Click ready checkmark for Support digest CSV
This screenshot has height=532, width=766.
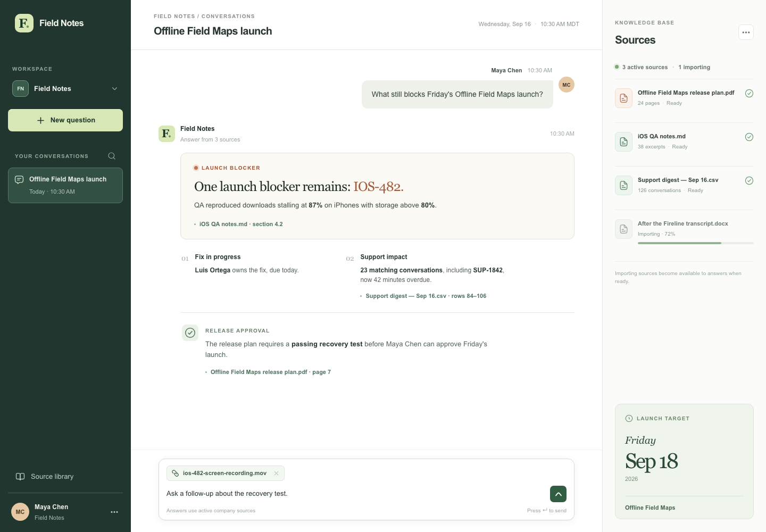tap(749, 180)
